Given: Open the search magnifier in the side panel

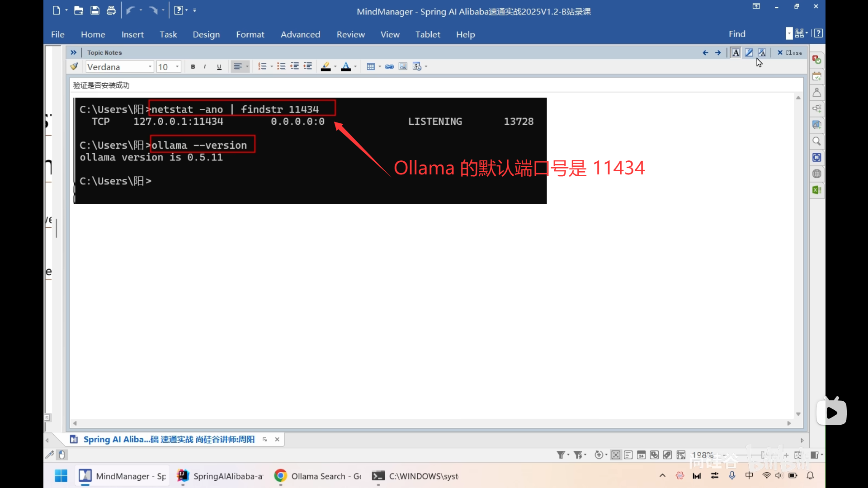Looking at the screenshot, I should pos(816,141).
